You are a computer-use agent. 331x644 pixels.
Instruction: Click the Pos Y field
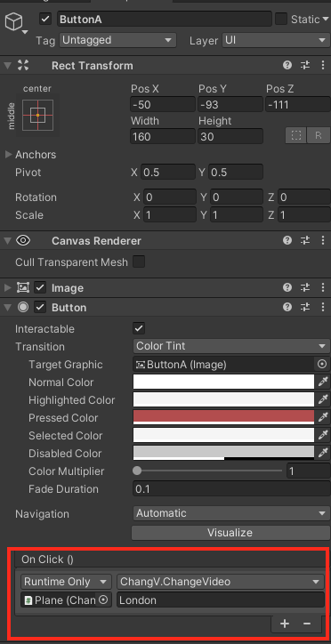[230, 105]
